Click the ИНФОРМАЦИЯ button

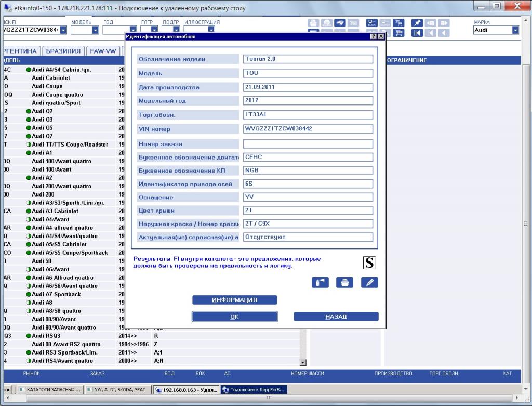tap(234, 300)
